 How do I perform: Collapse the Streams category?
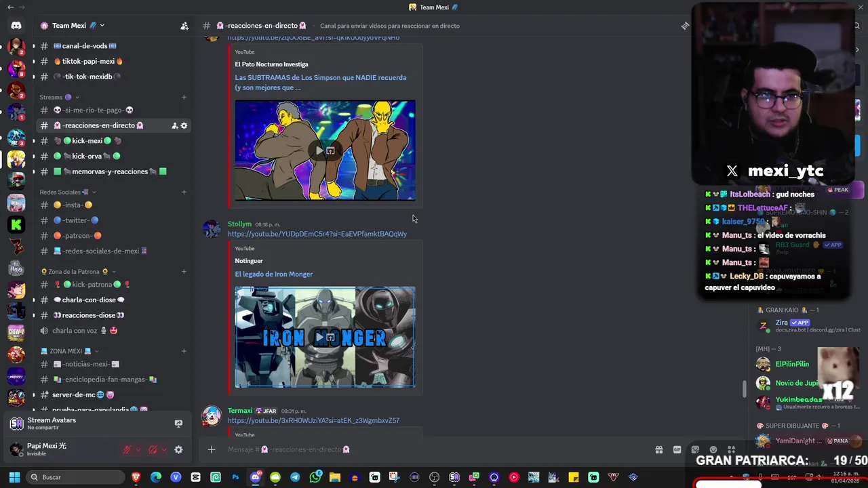coord(59,97)
